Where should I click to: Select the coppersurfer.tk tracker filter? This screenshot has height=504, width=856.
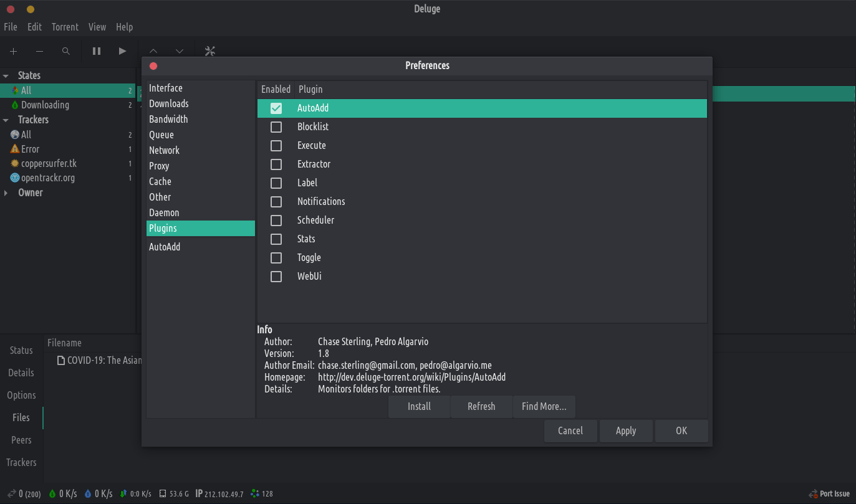67,163
